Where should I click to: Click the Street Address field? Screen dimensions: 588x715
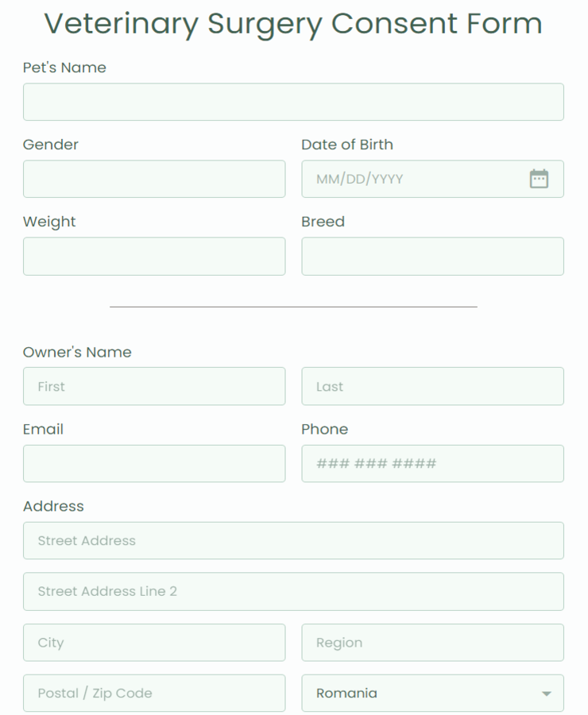293,540
